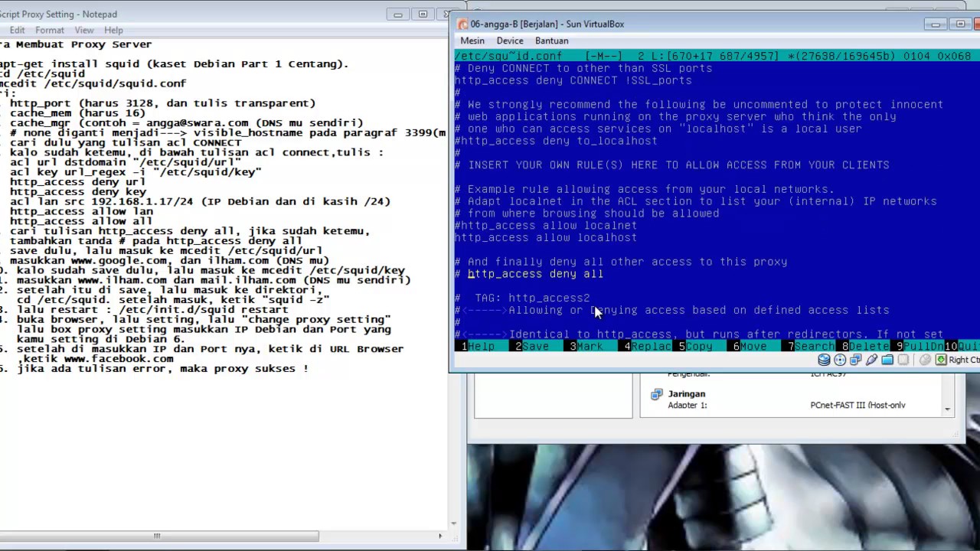Click the 'http_access allow all' line in Notepad
The height and width of the screenshot is (551, 980).
pos(81,222)
